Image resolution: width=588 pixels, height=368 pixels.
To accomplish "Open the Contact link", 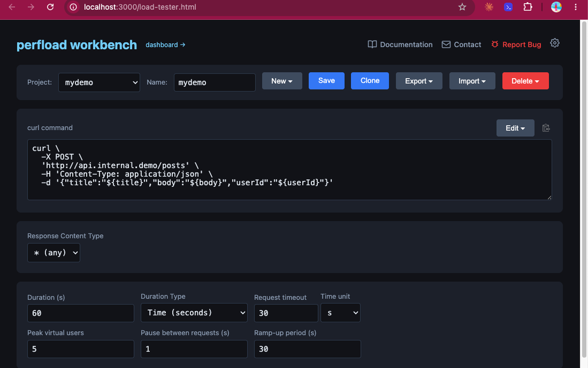I will coord(461,45).
